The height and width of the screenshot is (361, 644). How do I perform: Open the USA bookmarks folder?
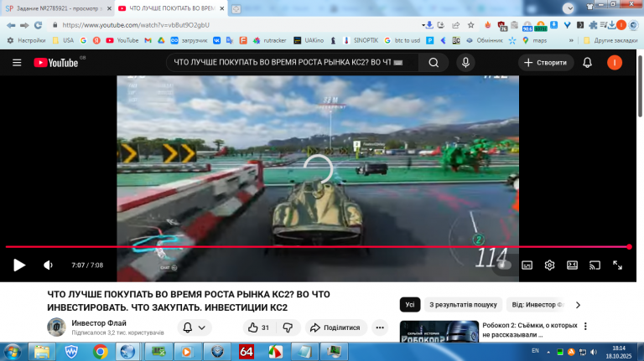pos(63,40)
